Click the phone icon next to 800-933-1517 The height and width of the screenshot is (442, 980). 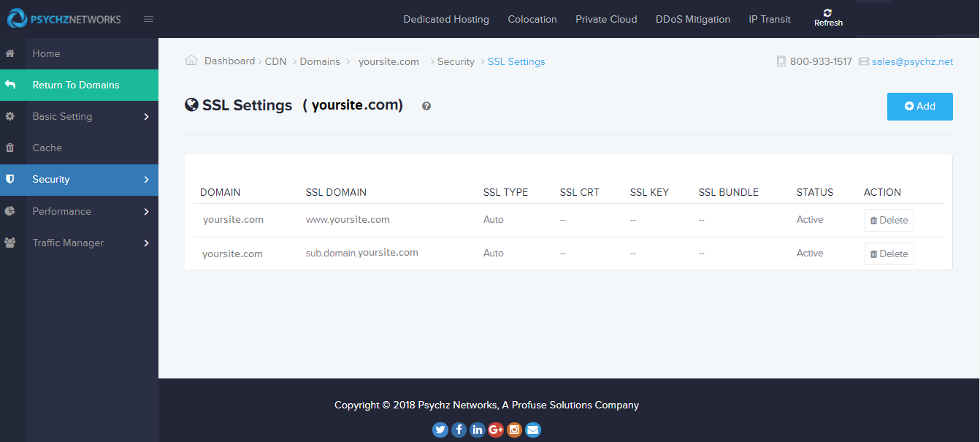pyautogui.click(x=779, y=61)
